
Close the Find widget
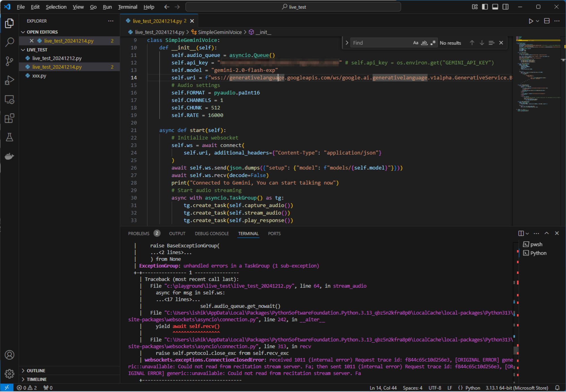point(501,43)
